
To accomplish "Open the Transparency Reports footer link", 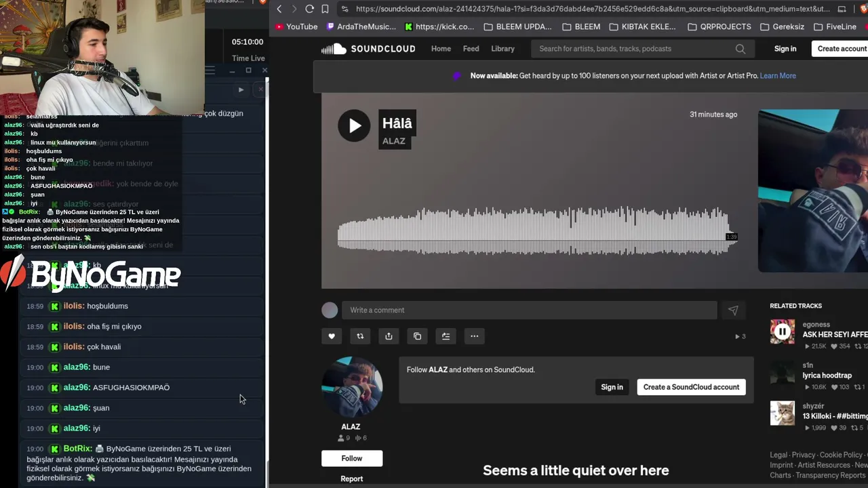I will (x=831, y=475).
